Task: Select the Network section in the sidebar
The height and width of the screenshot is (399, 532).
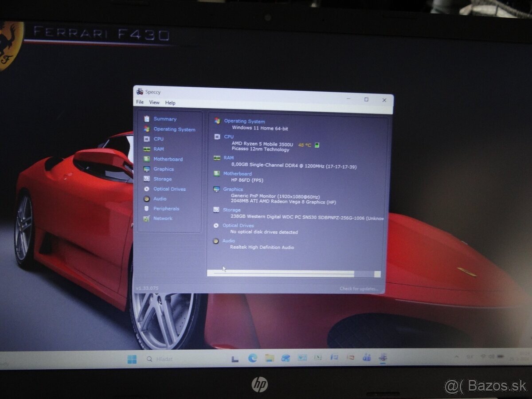Action: pos(162,218)
